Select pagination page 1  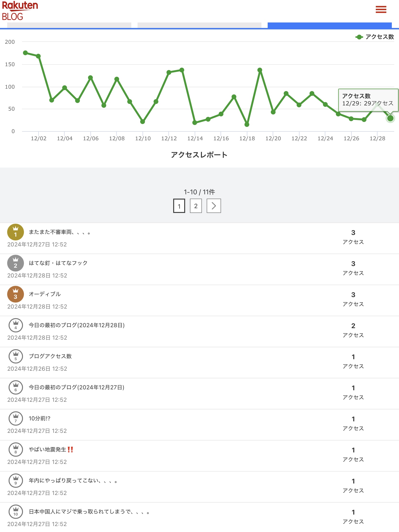coord(179,206)
